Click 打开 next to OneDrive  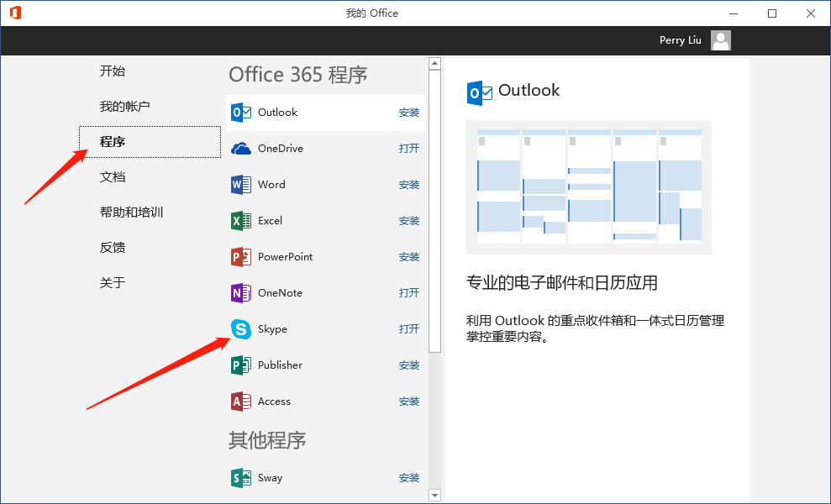click(409, 149)
